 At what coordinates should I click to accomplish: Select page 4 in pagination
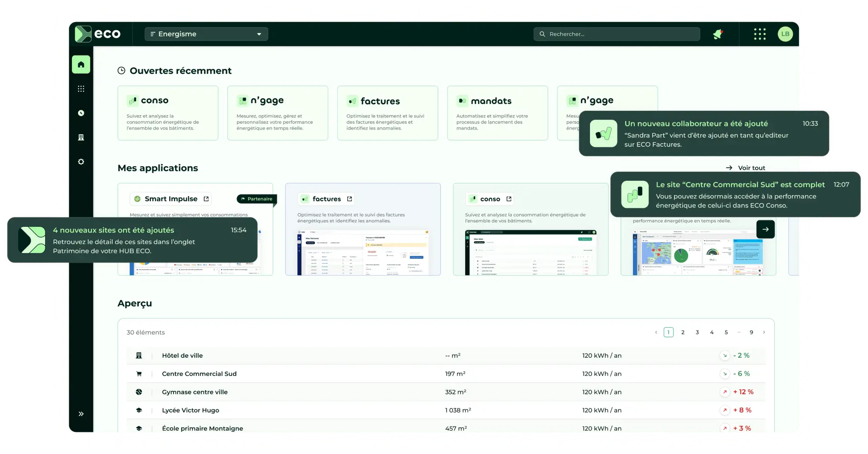[712, 332]
